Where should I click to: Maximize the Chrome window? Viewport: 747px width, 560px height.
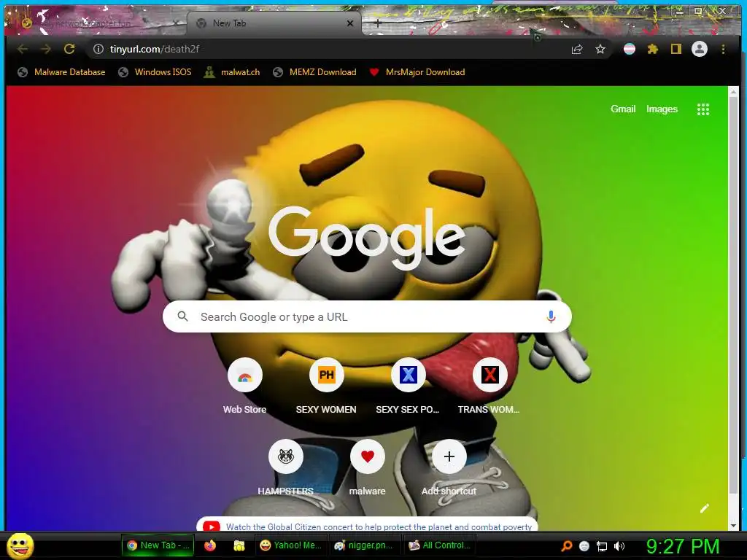(698, 11)
